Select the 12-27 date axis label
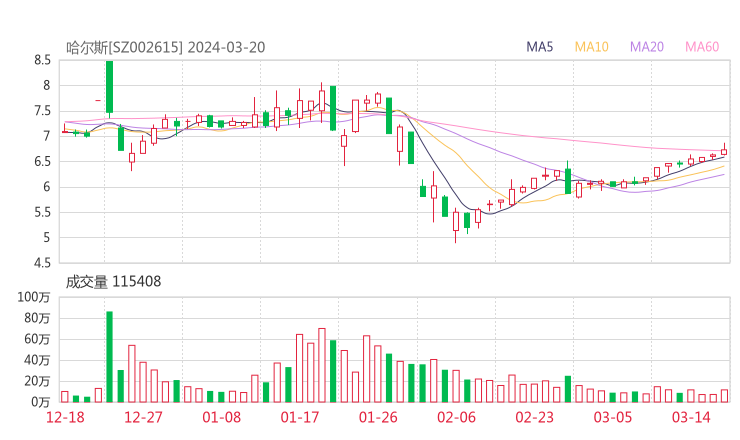 [x=143, y=417]
